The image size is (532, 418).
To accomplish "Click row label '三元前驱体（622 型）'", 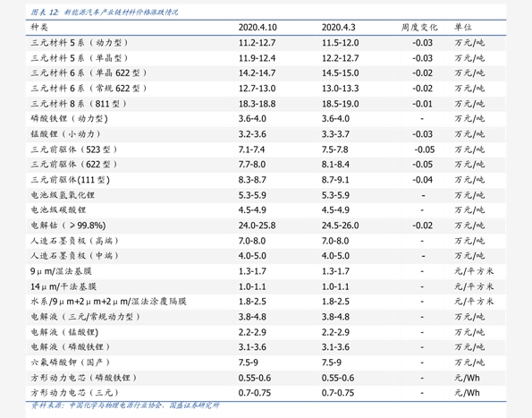I will tap(74, 165).
